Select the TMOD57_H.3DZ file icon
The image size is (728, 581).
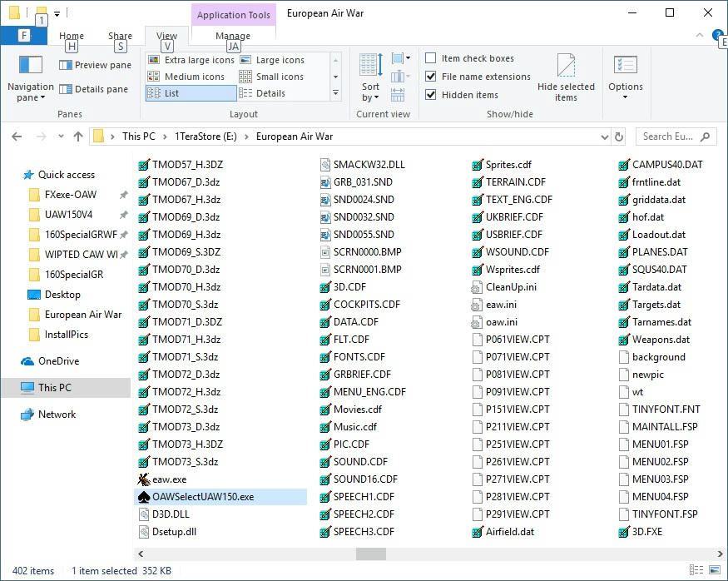tap(144, 165)
